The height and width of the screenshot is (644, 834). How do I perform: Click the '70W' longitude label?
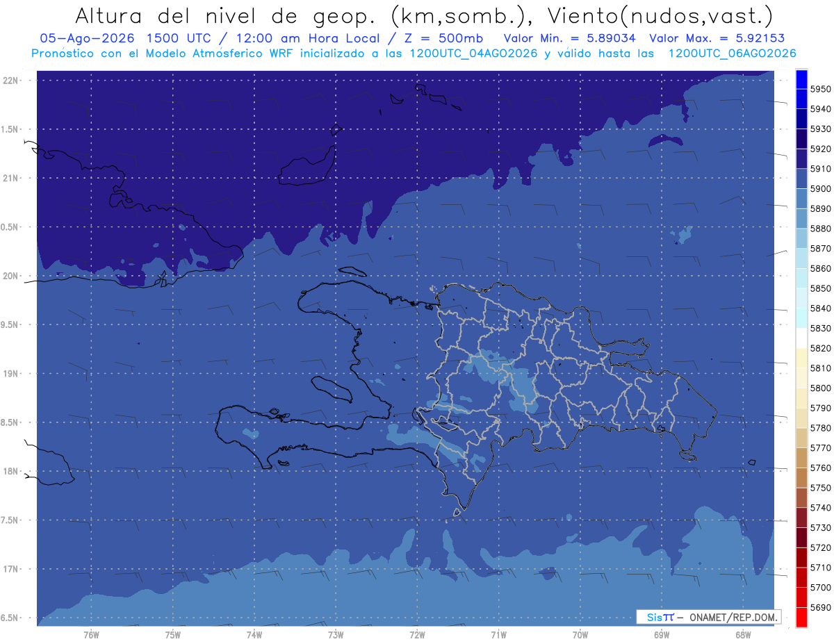click(580, 635)
